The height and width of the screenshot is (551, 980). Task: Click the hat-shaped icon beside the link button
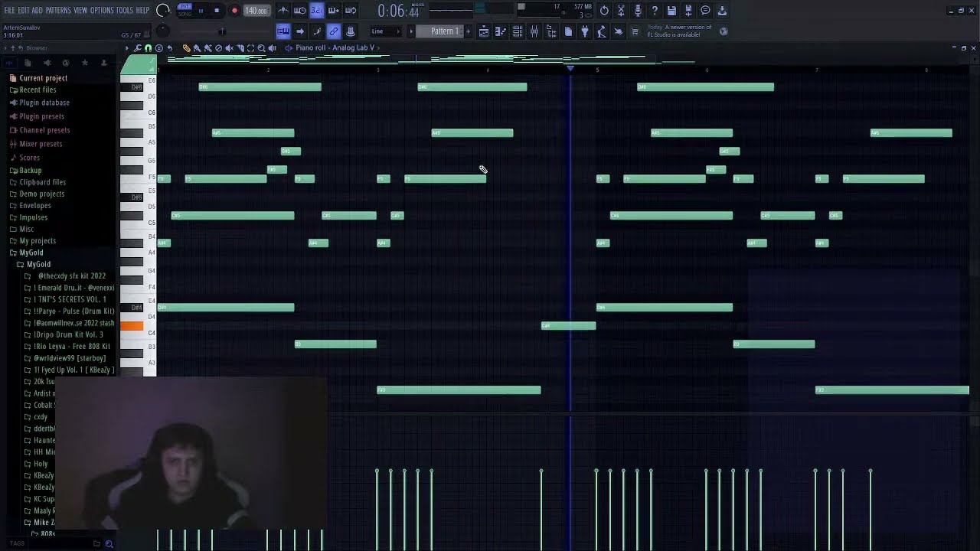(351, 31)
